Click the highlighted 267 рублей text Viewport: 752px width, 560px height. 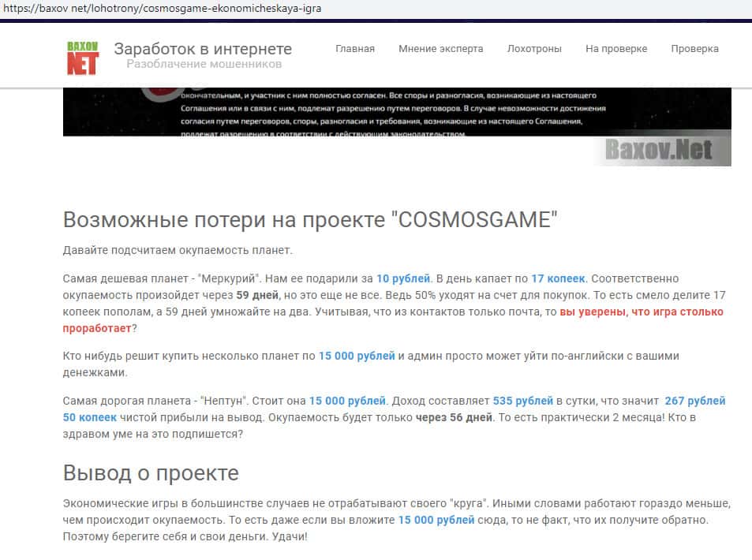point(695,401)
